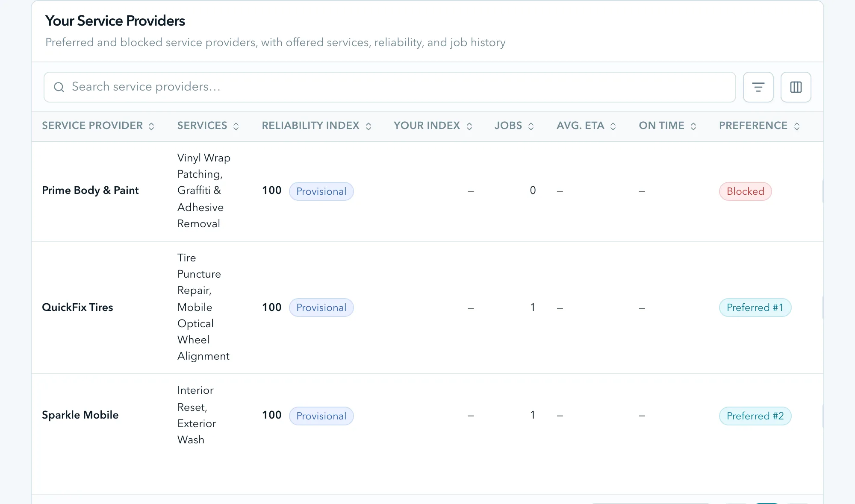Sort by On Time column
855x504 pixels.
[x=668, y=126]
